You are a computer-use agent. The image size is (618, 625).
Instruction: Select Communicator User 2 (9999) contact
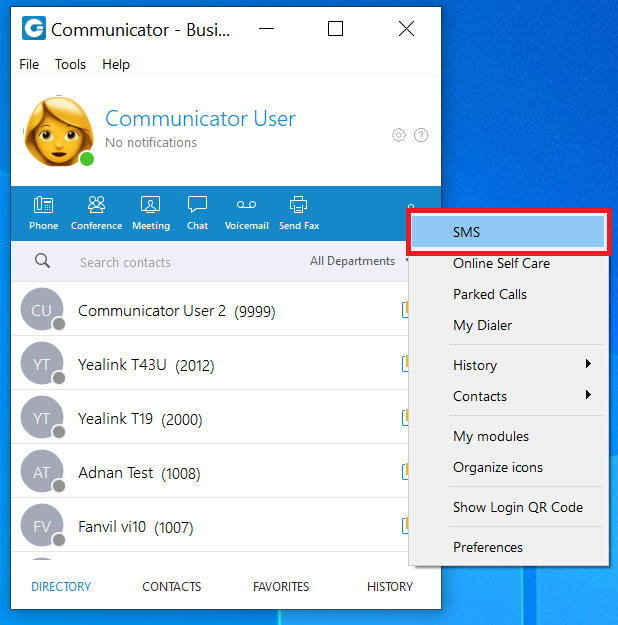coord(210,309)
